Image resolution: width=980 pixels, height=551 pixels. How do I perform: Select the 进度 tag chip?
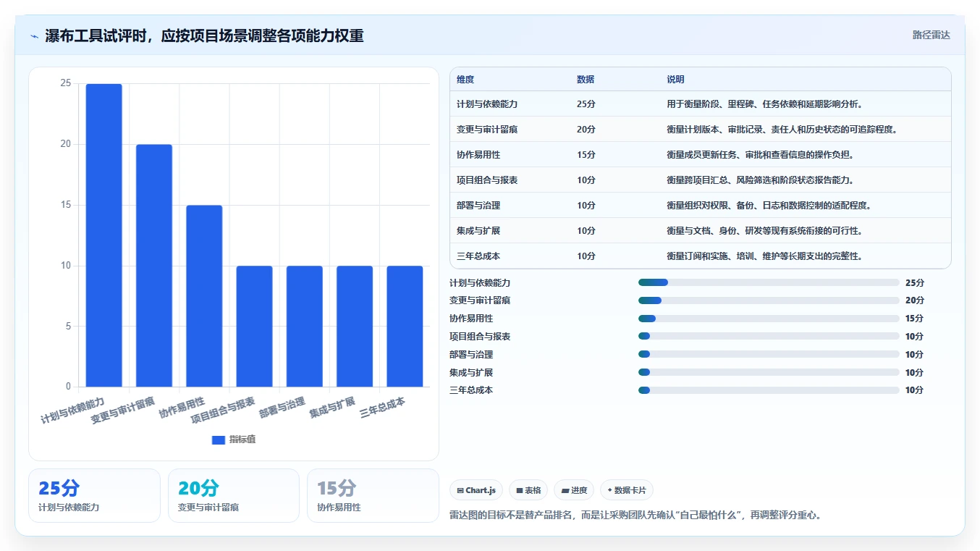coord(574,490)
